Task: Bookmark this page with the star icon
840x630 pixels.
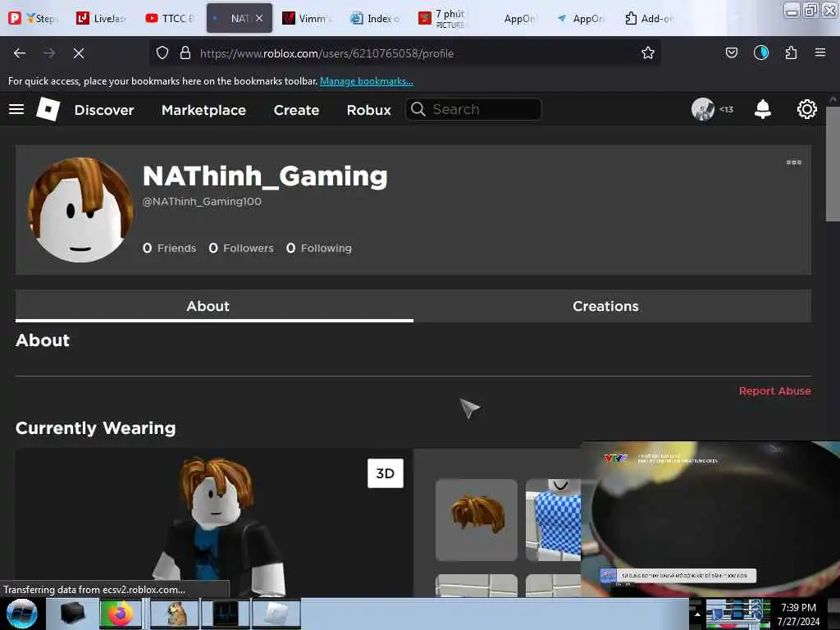Action: pyautogui.click(x=648, y=53)
